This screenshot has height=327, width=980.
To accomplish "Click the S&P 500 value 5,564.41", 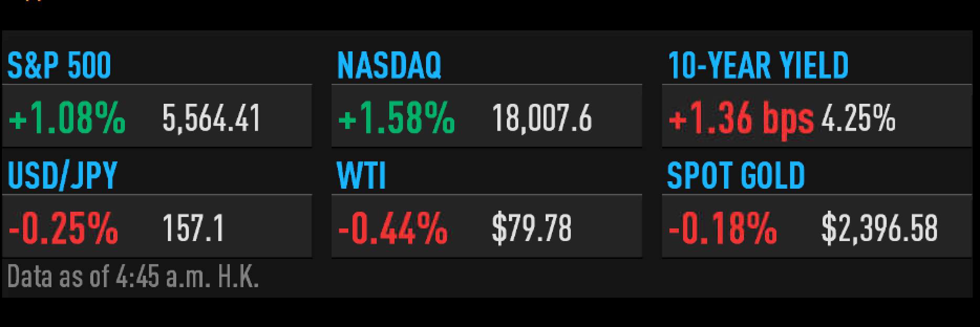I will pos(211,118).
